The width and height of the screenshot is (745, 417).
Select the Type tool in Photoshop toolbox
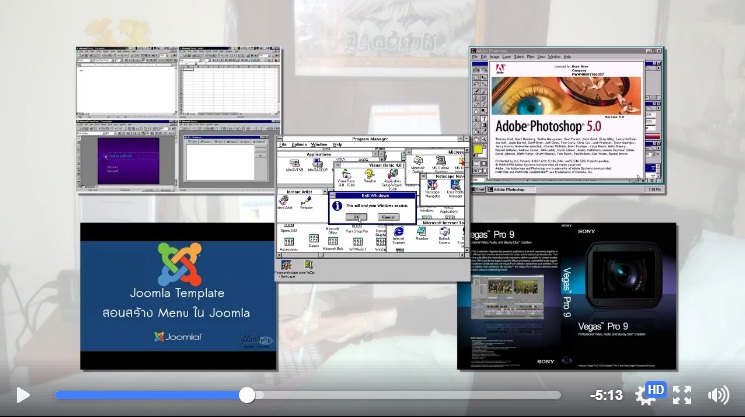click(x=483, y=119)
